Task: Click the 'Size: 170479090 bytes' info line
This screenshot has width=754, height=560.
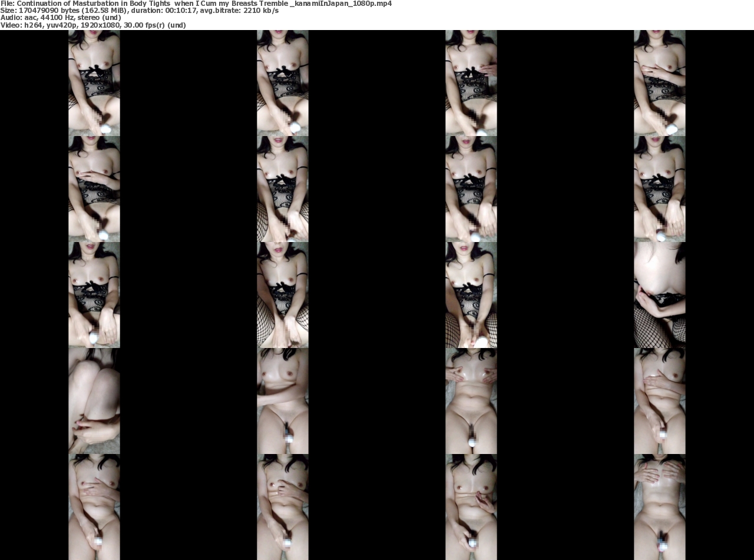Action: click(140, 11)
